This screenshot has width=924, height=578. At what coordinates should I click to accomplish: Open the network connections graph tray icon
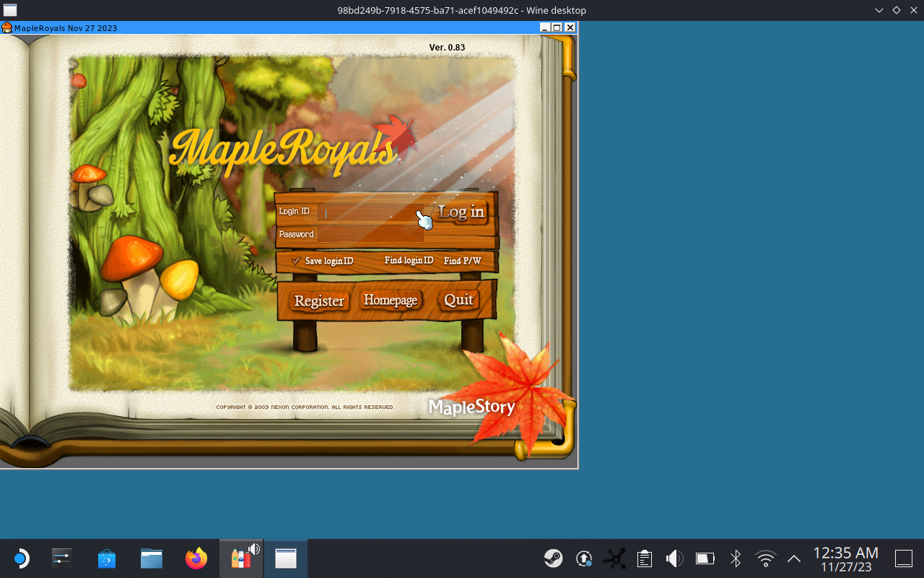(614, 558)
